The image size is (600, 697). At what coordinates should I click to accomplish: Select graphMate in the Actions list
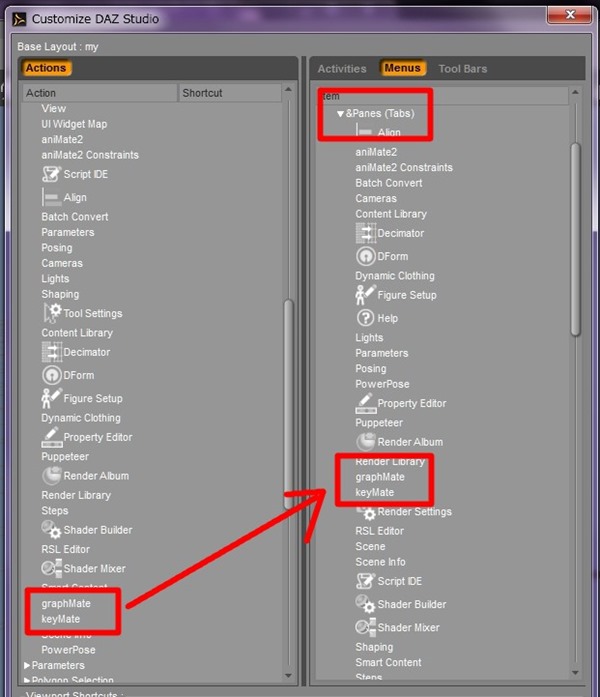pos(66,603)
